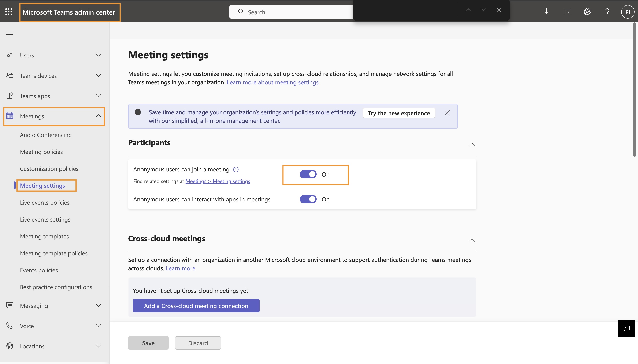Open Meeting policies in sidebar
Viewport: 638px width, 364px height.
pyautogui.click(x=41, y=152)
